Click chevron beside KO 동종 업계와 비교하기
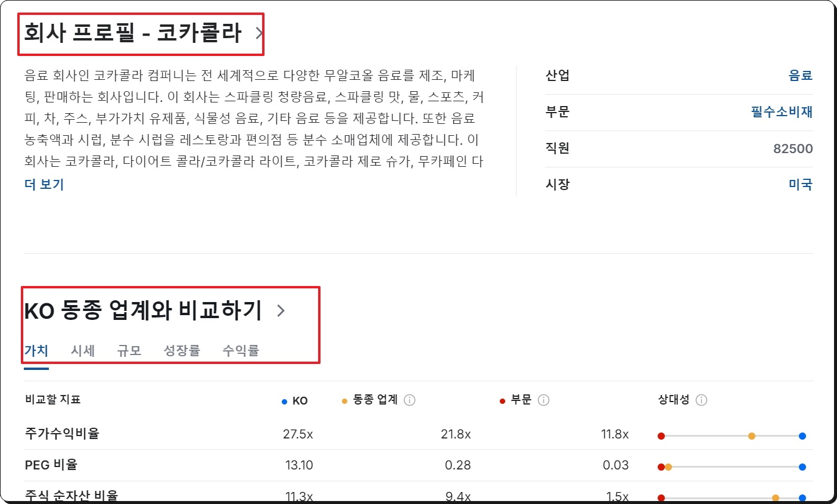The width and height of the screenshot is (837, 504). [281, 310]
